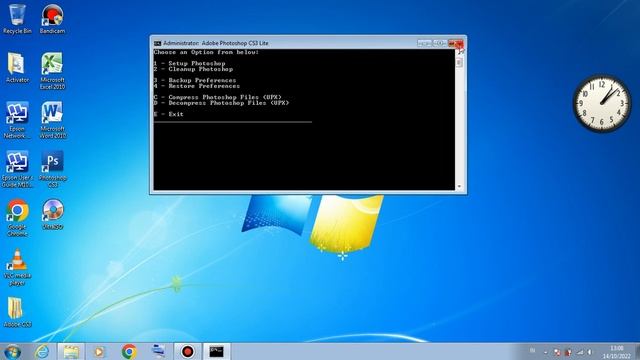Maximize the Adobe Photoshop CS3 Lite console
The height and width of the screenshot is (360, 640).
pyautogui.click(x=440, y=43)
